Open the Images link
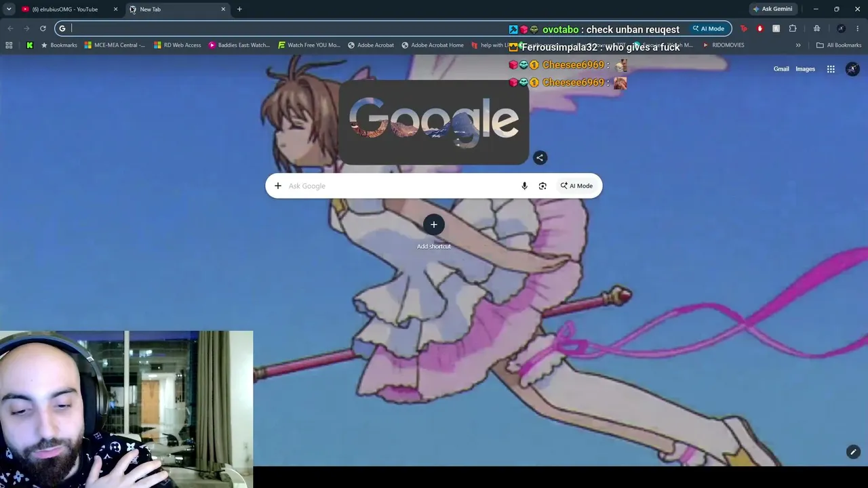Screen dimensions: 868x488 pos(805,69)
